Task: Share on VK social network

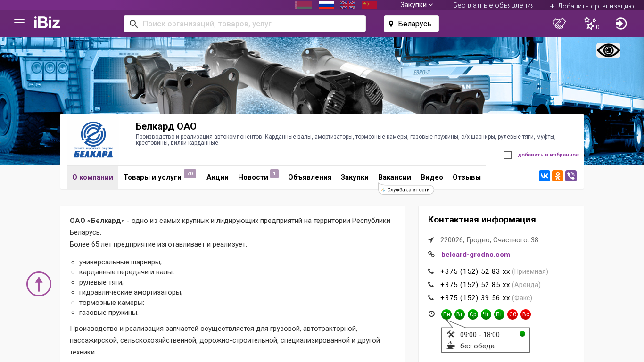Action: 545,176
